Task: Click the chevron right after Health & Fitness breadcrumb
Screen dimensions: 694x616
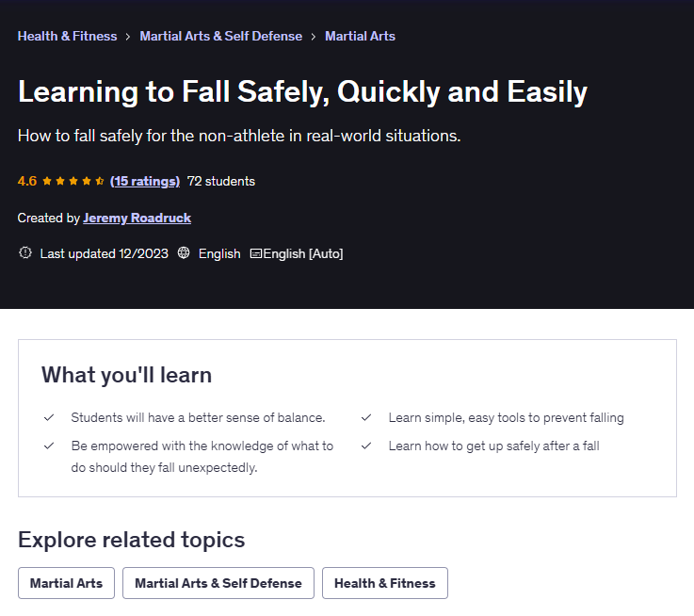Action: tap(129, 37)
